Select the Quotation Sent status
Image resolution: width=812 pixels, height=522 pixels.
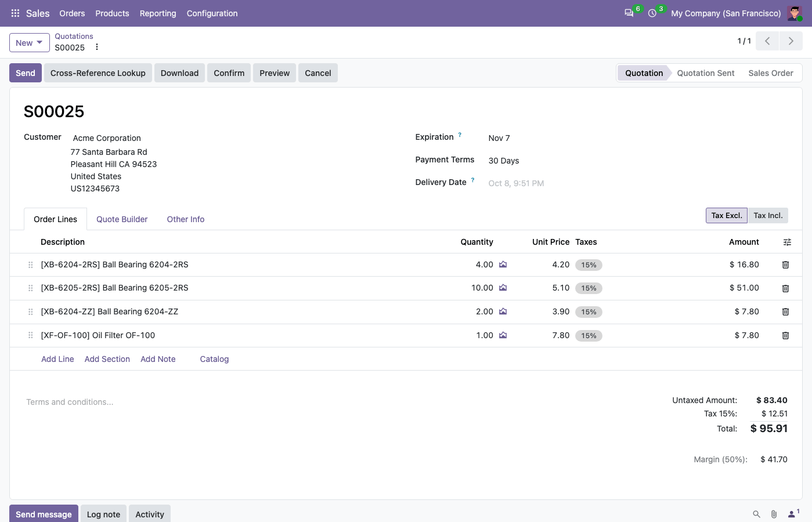[x=706, y=73]
